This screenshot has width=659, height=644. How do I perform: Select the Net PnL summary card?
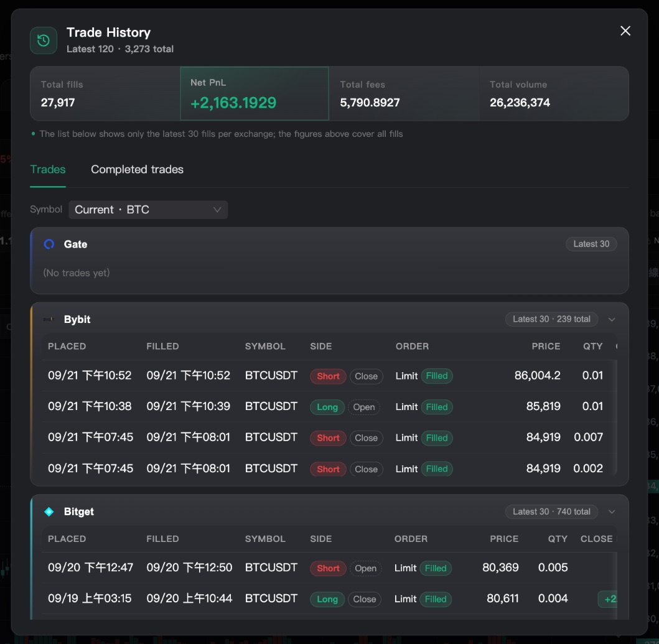(255, 93)
